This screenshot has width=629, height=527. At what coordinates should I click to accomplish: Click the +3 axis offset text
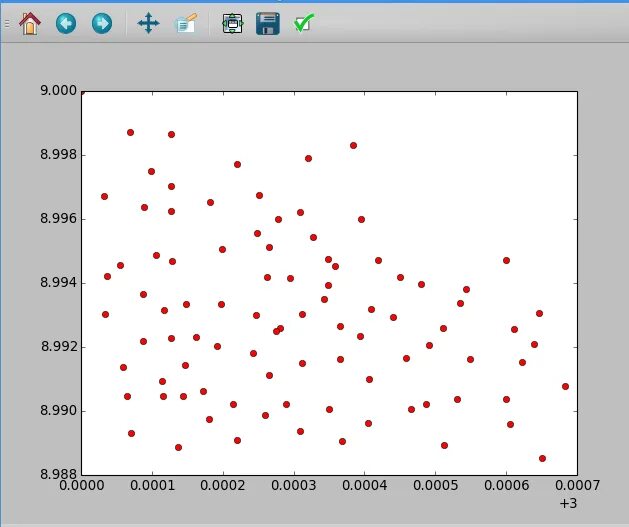tap(568, 503)
